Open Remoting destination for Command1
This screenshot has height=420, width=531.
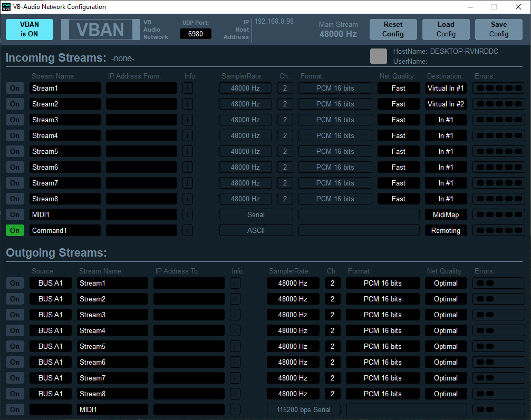point(446,230)
